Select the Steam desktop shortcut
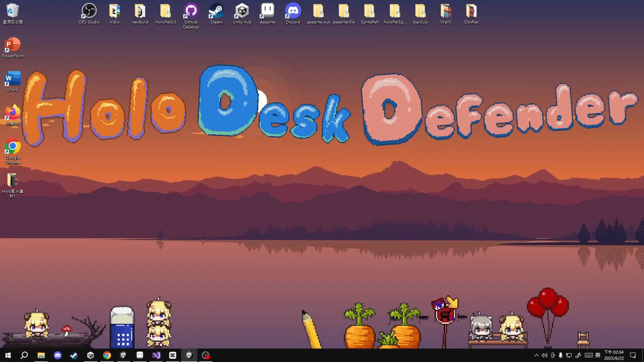Viewport: 644px width, 362px height. click(x=216, y=14)
